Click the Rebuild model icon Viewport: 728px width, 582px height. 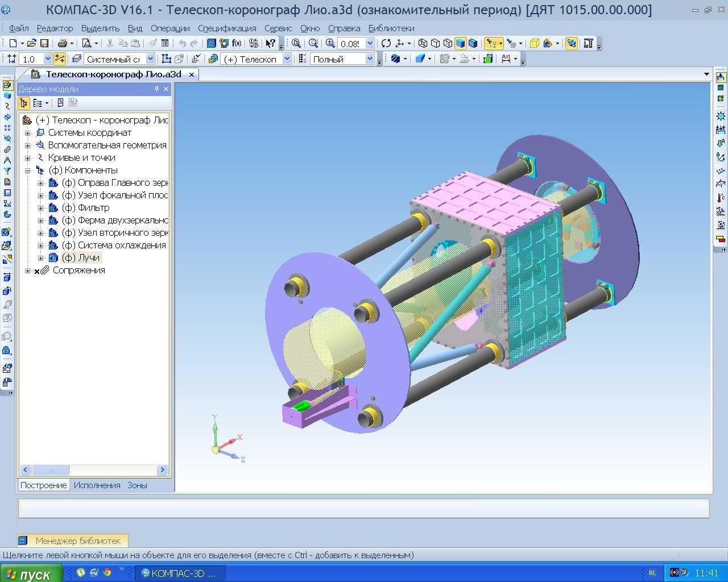pos(386,43)
